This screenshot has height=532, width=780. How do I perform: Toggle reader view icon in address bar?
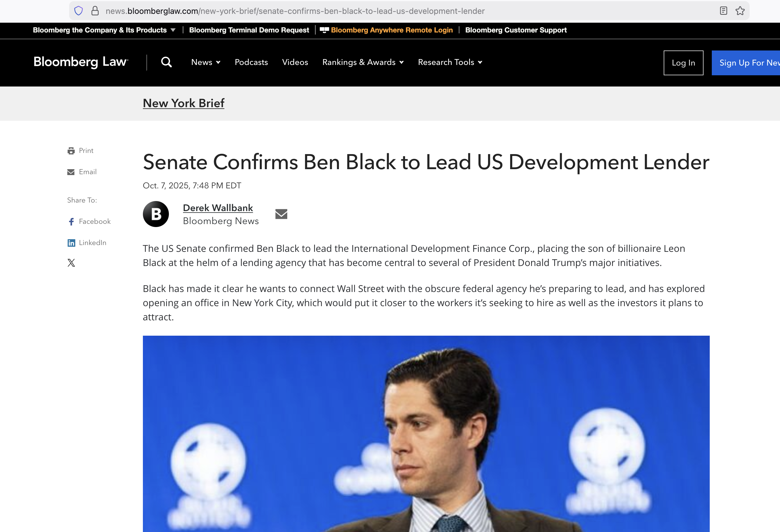(723, 11)
